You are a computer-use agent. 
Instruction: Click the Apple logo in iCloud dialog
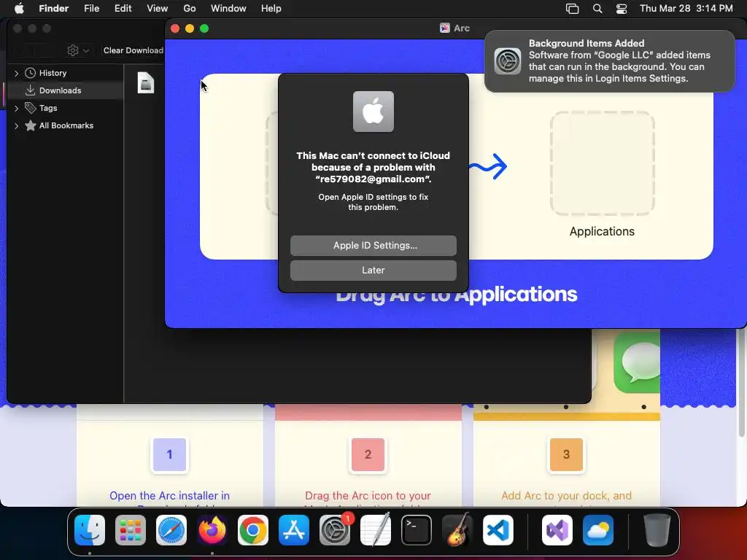(373, 112)
